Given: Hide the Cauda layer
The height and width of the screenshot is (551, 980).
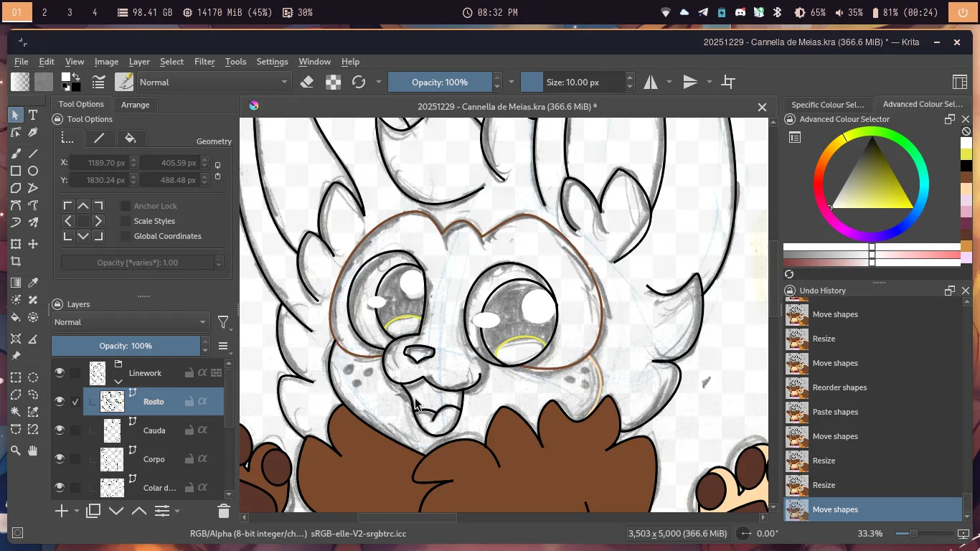Looking at the screenshot, I should [60, 430].
